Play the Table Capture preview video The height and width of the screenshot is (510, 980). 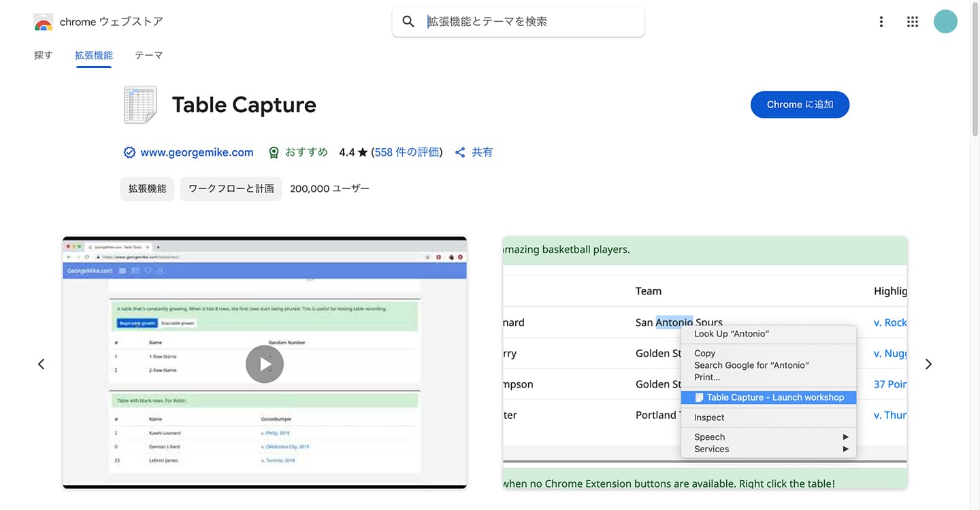click(x=265, y=364)
